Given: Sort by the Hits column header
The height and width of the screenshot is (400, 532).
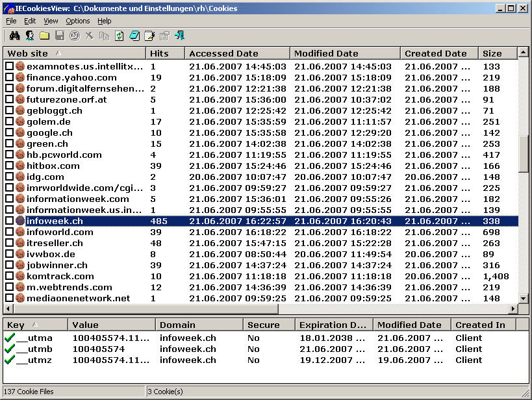Looking at the screenshot, I should [165, 53].
